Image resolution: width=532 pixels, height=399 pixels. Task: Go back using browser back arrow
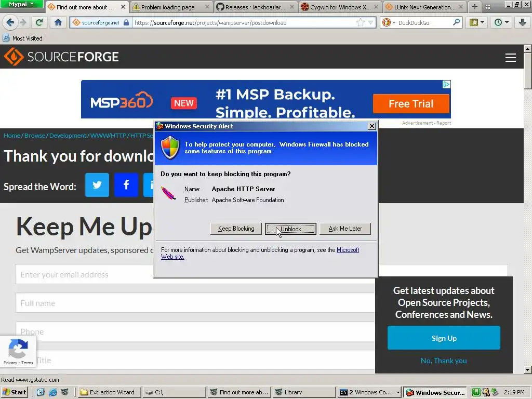10,23
